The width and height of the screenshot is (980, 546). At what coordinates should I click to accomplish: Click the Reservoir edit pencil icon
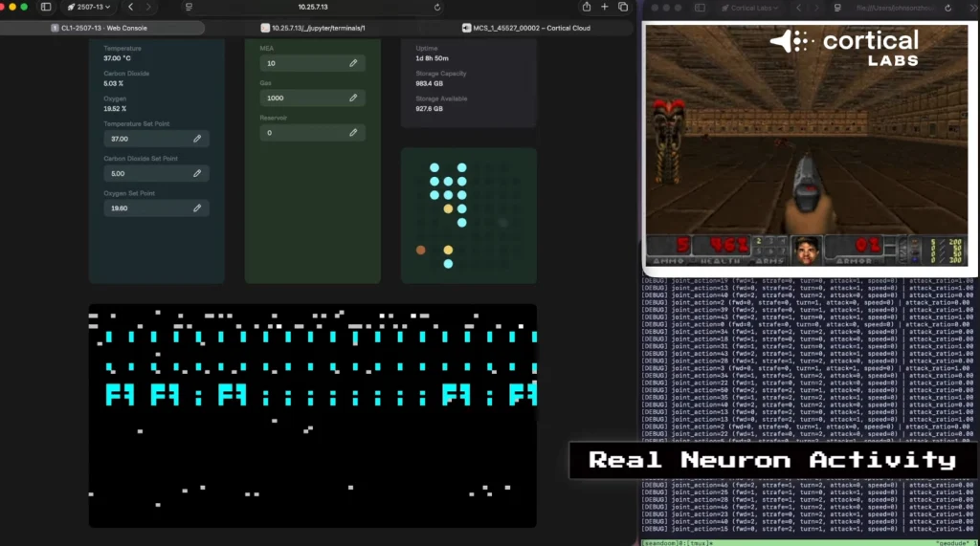click(353, 133)
